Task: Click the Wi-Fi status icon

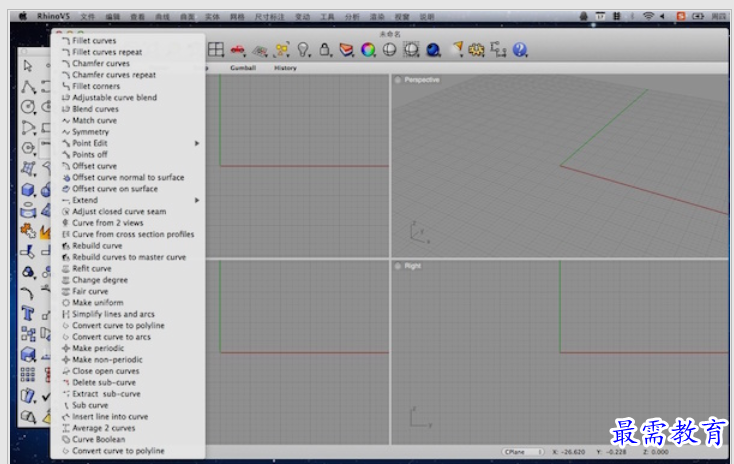Action: point(648,16)
